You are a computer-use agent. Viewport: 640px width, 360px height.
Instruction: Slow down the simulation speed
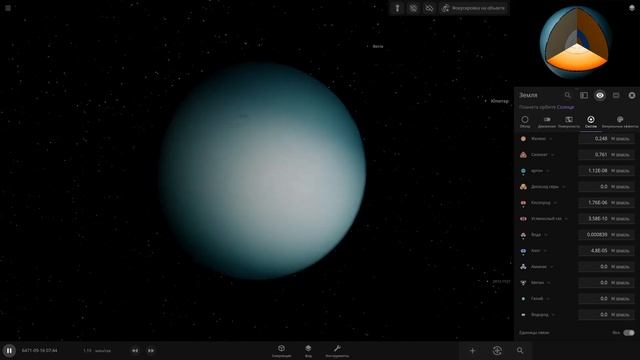pyautogui.click(x=135, y=350)
